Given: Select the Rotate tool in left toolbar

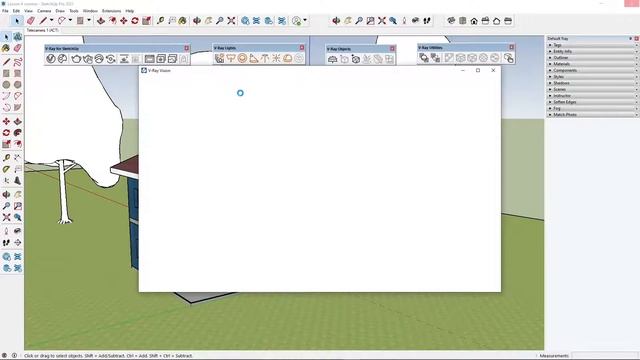Looking at the screenshot, I should point(7,133).
